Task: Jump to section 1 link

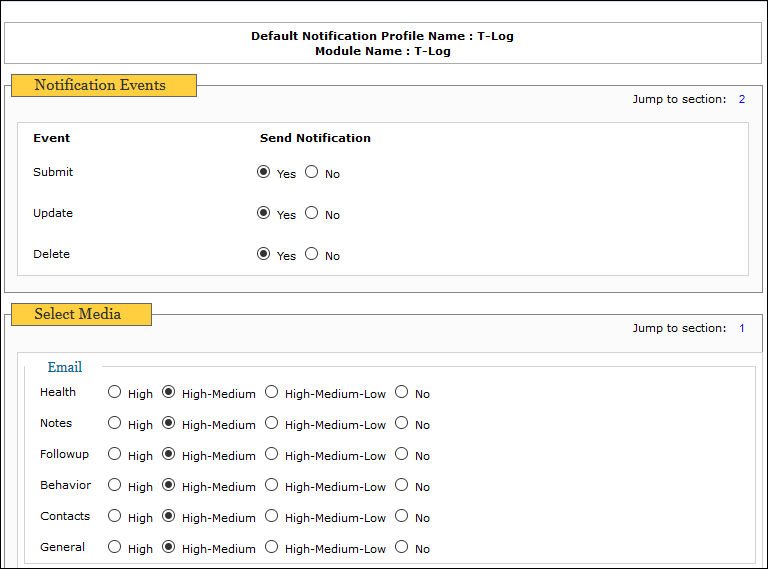Action: pos(742,329)
